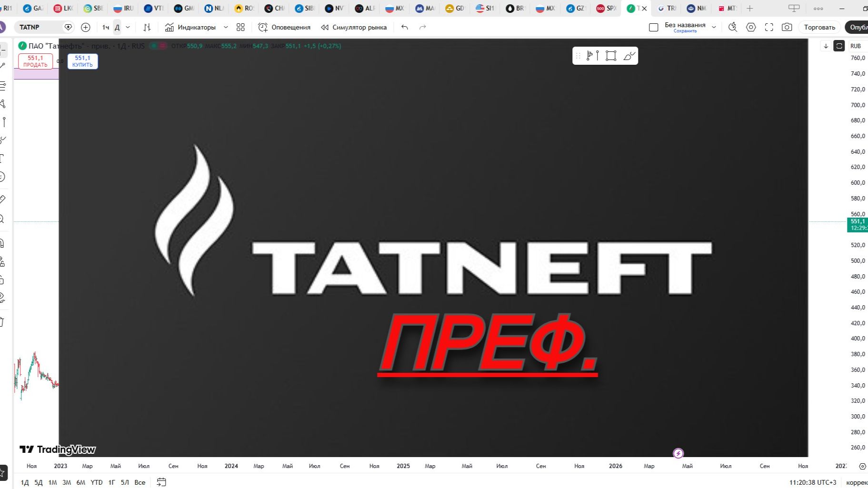Select the text annotation tool
868x489 pixels.
(x=6, y=158)
